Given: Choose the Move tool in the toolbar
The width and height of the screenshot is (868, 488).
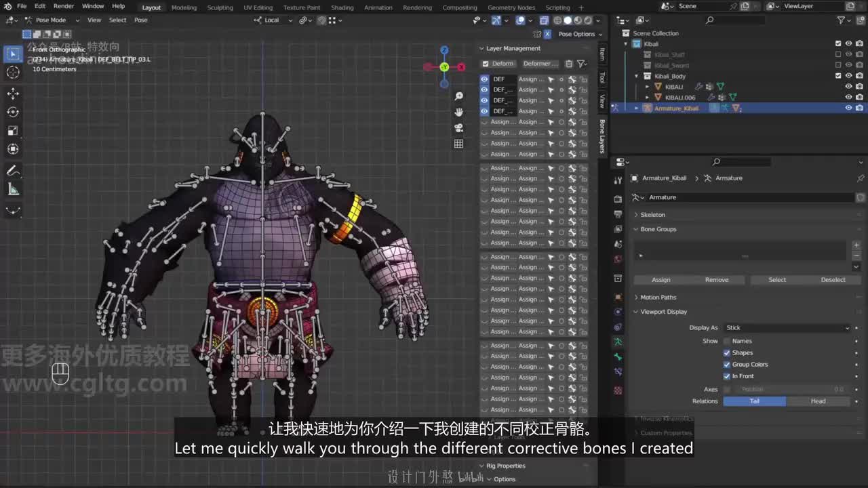Looking at the screenshot, I should click(x=13, y=94).
